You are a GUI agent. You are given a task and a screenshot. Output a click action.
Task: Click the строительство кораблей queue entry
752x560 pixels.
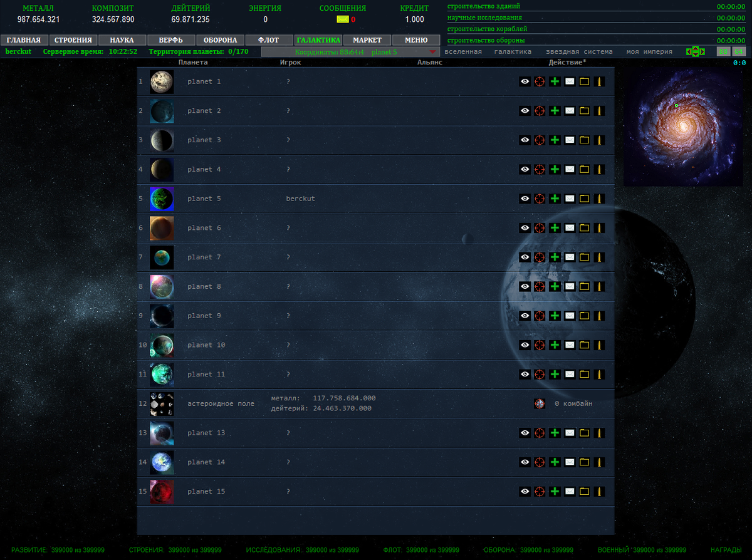point(488,29)
